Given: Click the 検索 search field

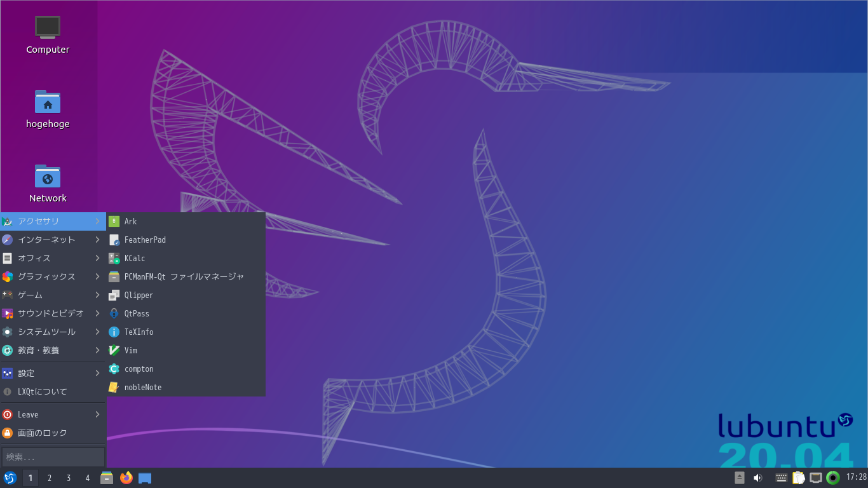Looking at the screenshot, I should [53, 457].
